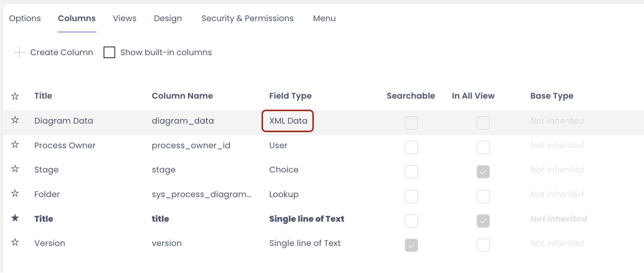
Task: Open the Views tab
Action: (125, 18)
